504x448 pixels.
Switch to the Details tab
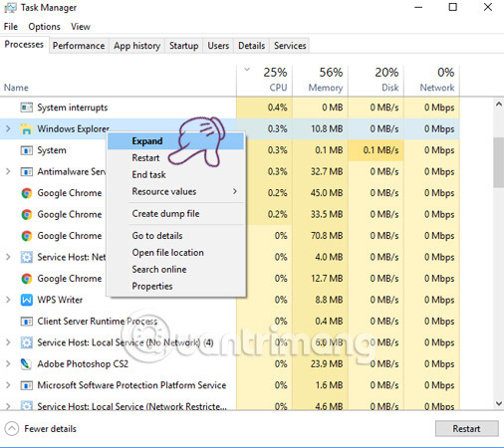[x=251, y=46]
